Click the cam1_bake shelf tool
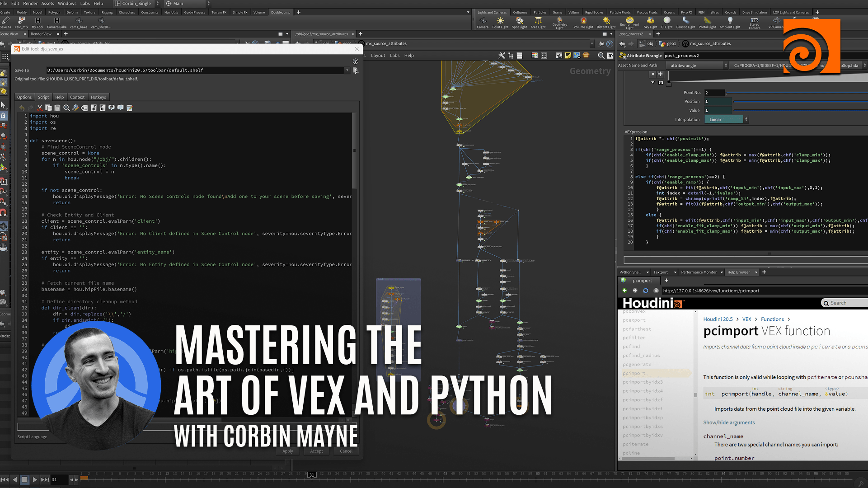The image size is (868, 488). pyautogui.click(x=79, y=23)
